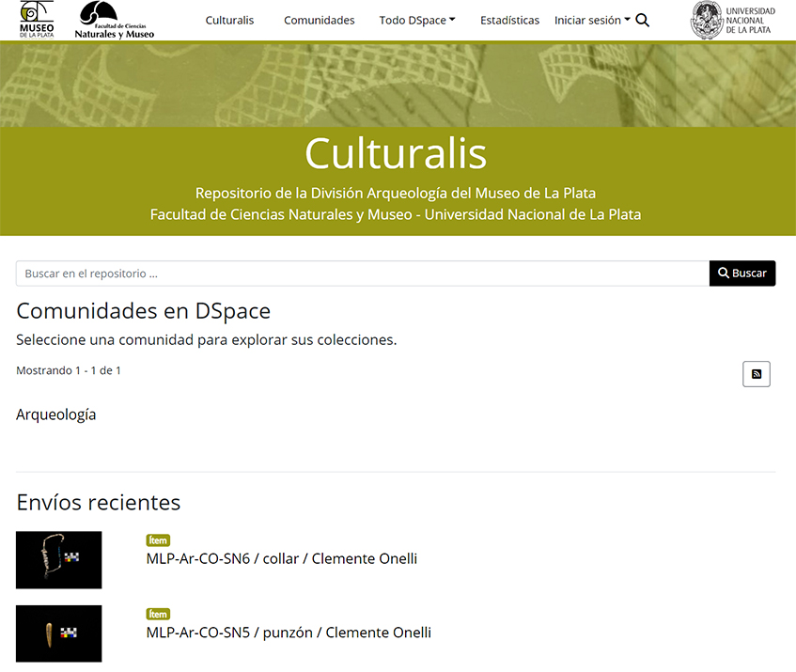Select the large Culturalis banner title
796x672 pixels.
coord(396,153)
